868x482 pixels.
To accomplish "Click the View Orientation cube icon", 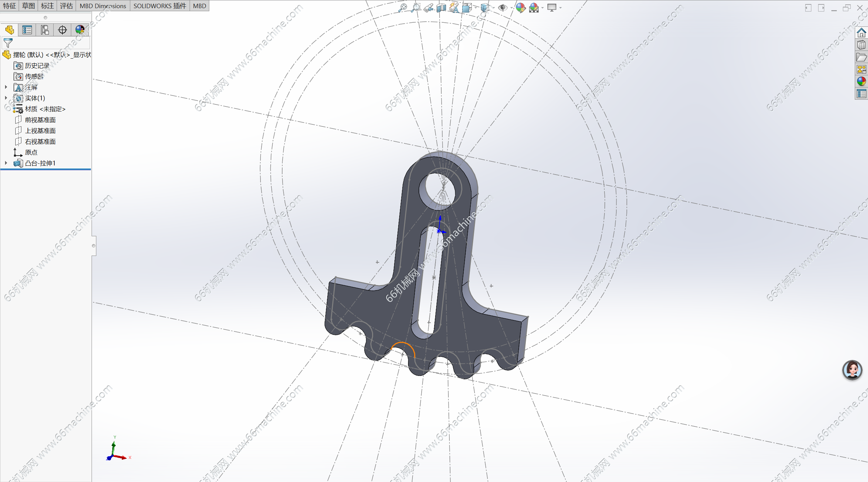I will [x=467, y=7].
